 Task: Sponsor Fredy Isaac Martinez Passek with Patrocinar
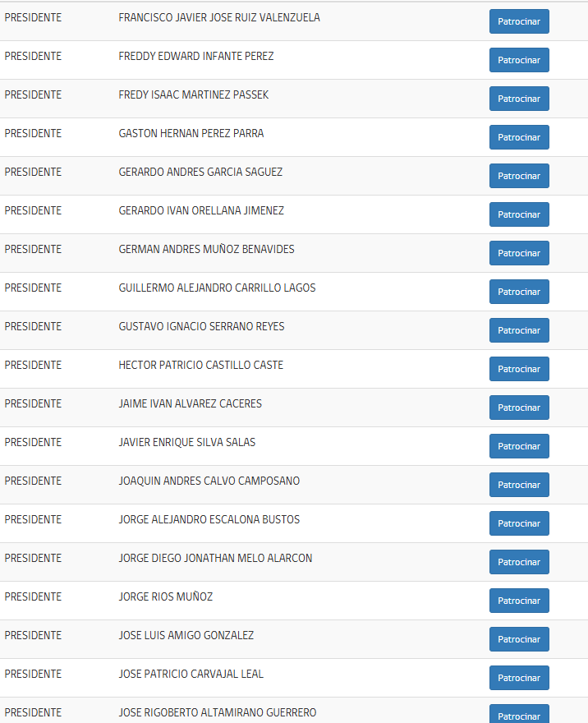pos(519,99)
